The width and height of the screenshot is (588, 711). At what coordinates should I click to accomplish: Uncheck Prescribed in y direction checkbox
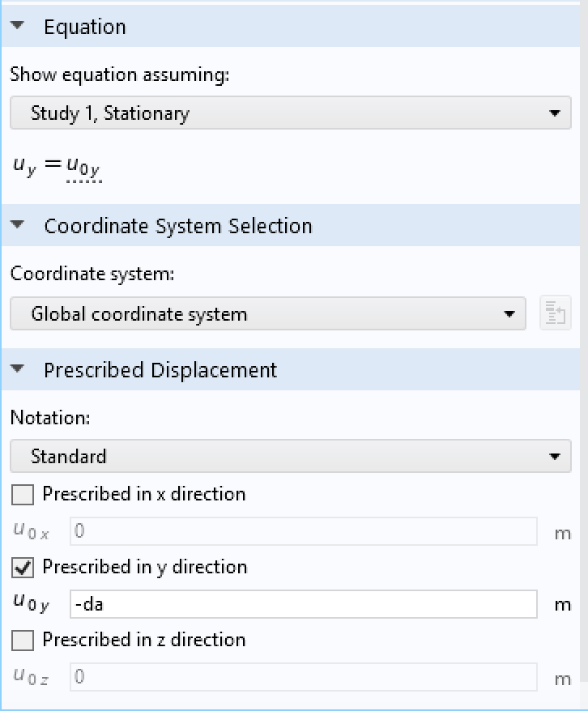pyautogui.click(x=23, y=567)
